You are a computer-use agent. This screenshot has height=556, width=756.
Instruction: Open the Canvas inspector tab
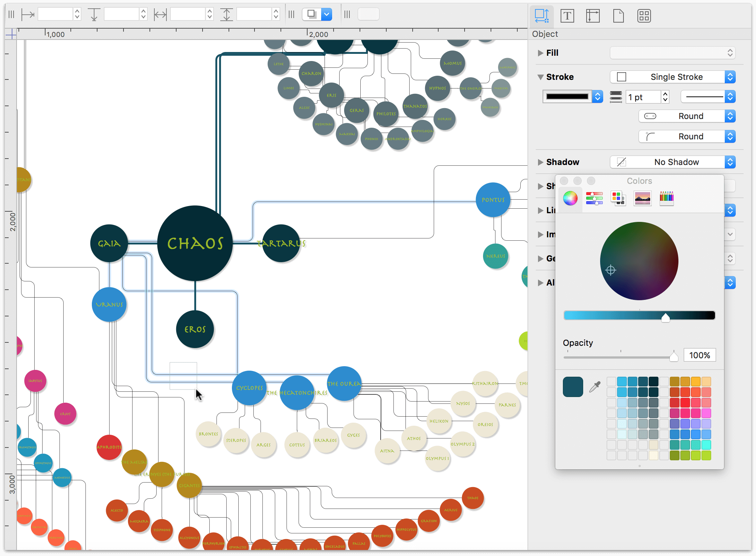[618, 16]
